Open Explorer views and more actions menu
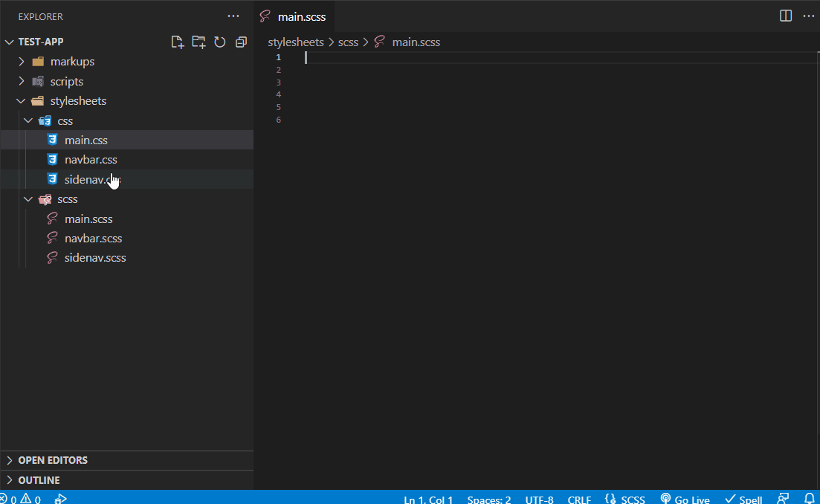Screen dimensions: 820x504 coord(233,16)
